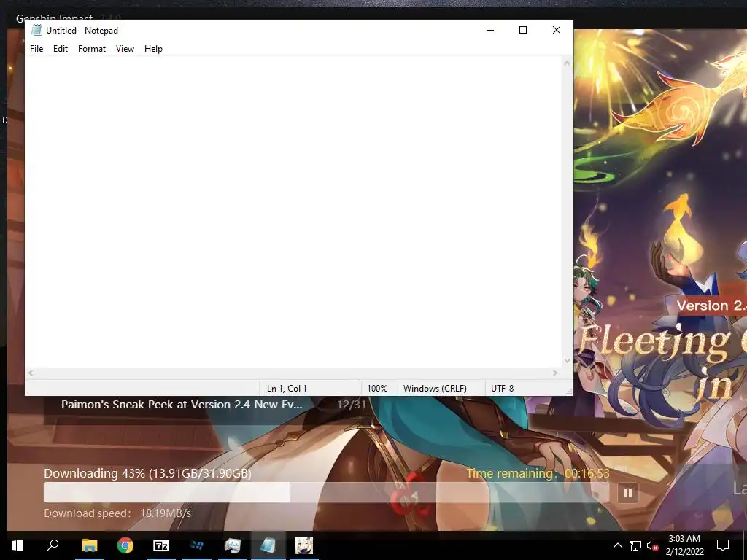
Task: Click Notepad's vertical scrollbar down arrow
Action: (x=567, y=361)
